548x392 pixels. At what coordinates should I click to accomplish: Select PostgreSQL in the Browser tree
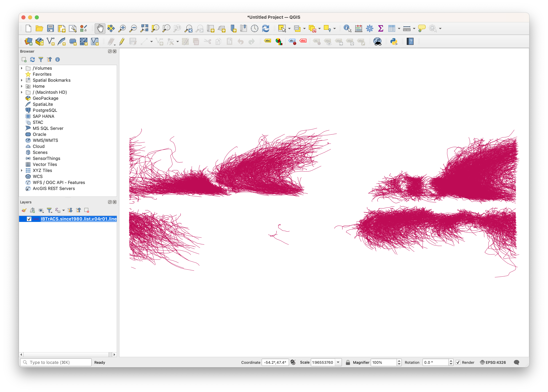45,110
